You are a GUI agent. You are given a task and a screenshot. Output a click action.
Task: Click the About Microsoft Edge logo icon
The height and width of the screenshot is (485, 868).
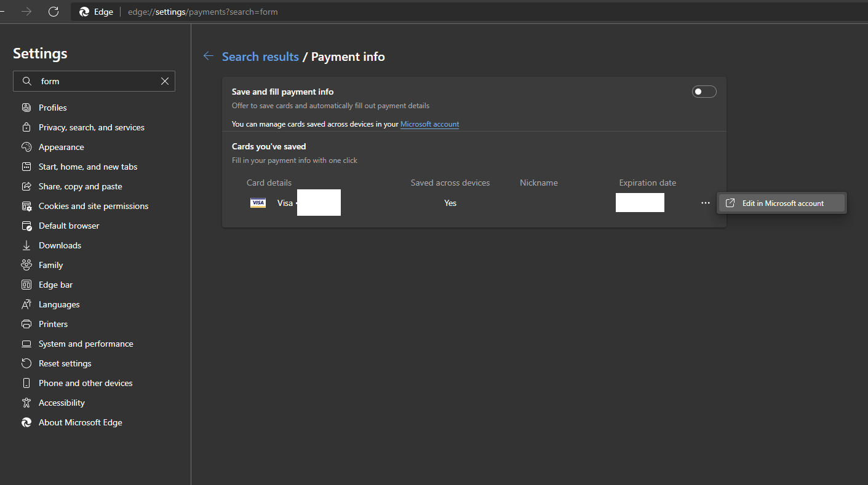point(26,422)
